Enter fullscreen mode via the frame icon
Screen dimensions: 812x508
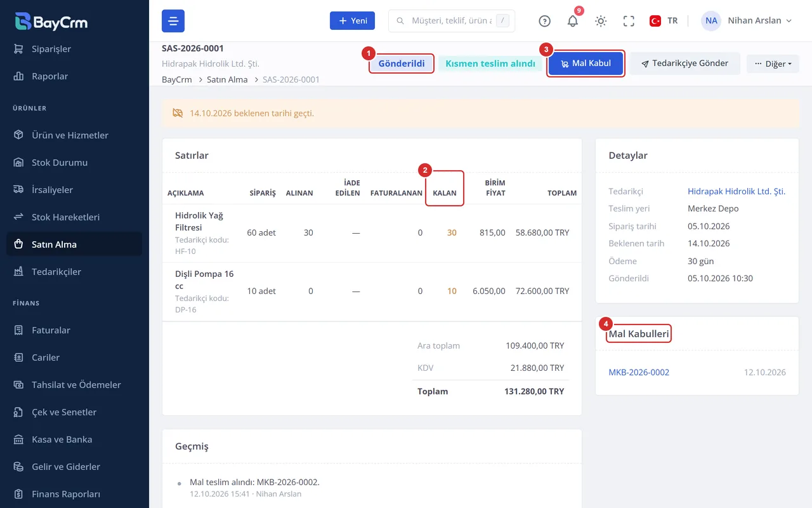pyautogui.click(x=629, y=21)
